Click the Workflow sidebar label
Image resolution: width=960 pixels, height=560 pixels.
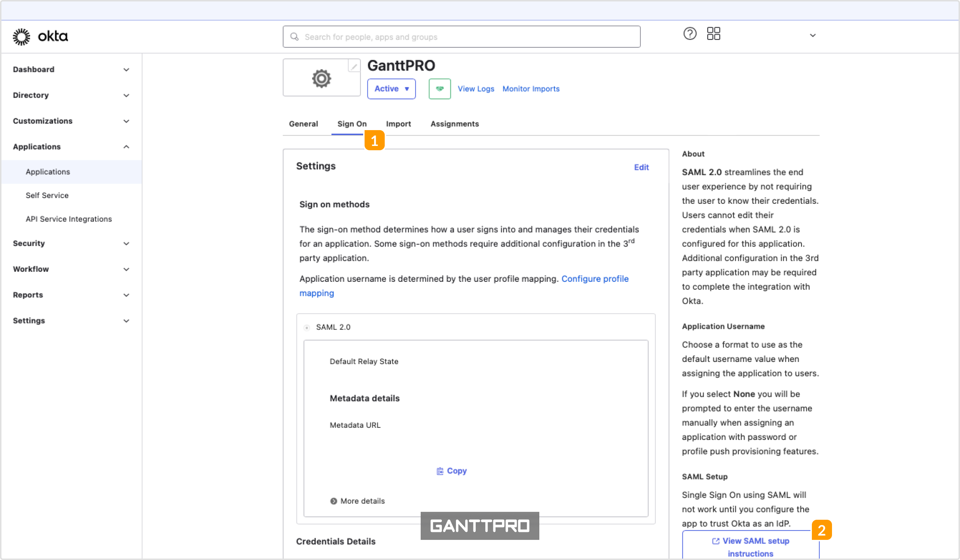pyautogui.click(x=31, y=269)
